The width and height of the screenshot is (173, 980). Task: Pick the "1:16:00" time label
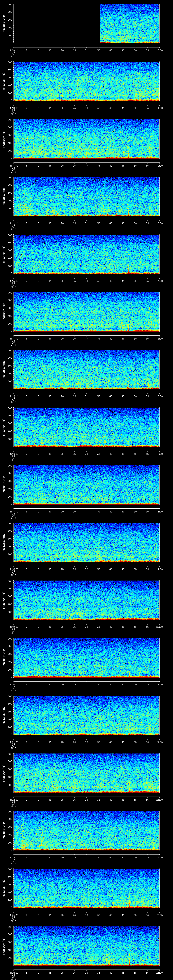(14, 454)
